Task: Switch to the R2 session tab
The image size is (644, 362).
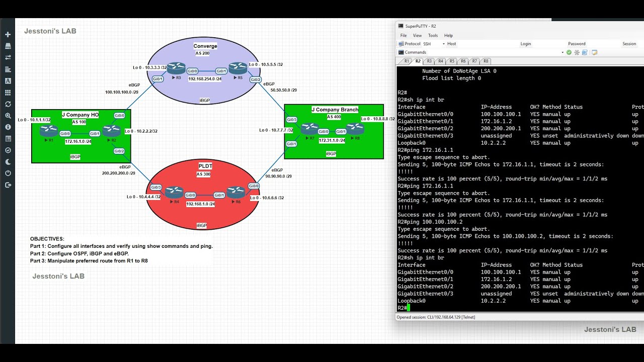Action: 418,61
